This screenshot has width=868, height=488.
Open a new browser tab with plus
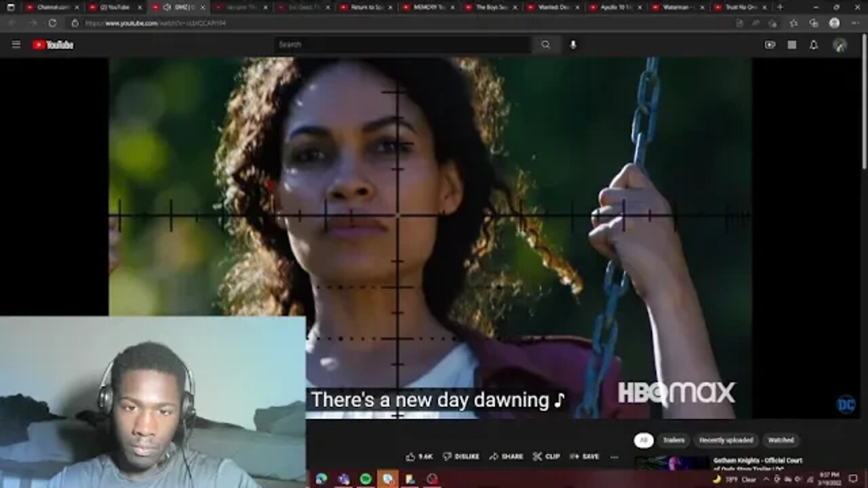tap(780, 7)
